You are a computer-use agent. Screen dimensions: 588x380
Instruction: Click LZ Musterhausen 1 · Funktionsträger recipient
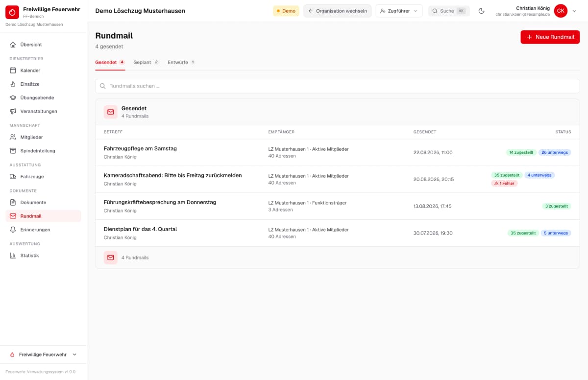307,203
